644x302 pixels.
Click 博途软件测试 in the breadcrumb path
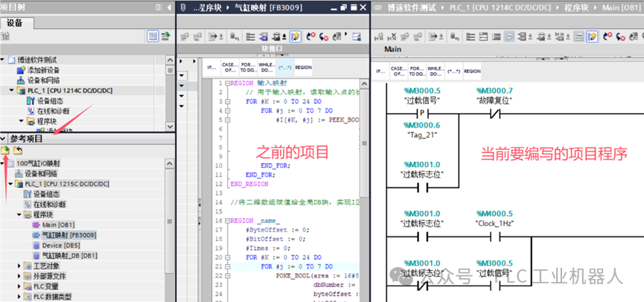click(412, 7)
